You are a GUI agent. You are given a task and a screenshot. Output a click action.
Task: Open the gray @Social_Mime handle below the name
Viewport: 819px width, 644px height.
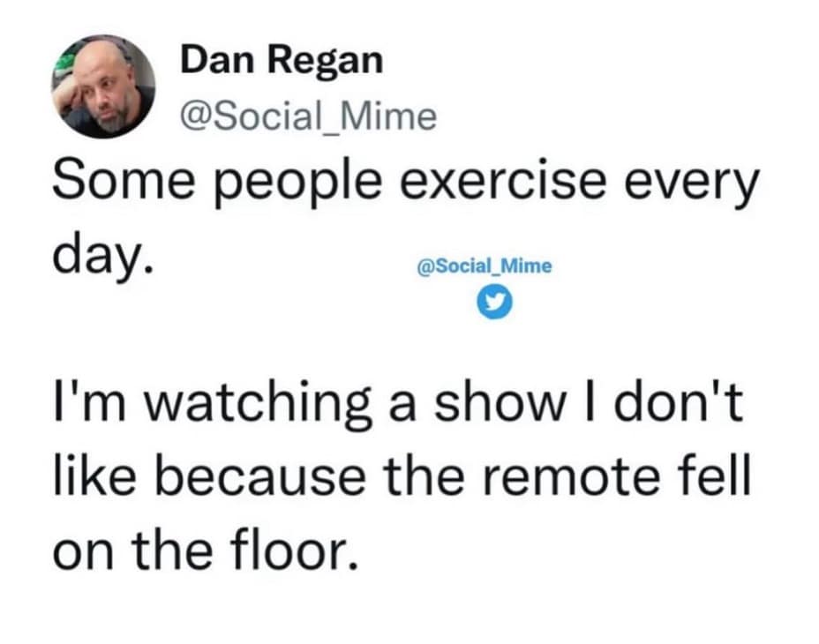pyautogui.click(x=308, y=116)
